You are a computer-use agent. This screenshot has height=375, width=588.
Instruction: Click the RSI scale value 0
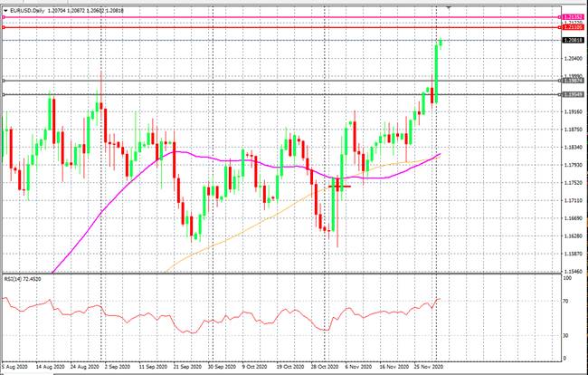(564, 359)
